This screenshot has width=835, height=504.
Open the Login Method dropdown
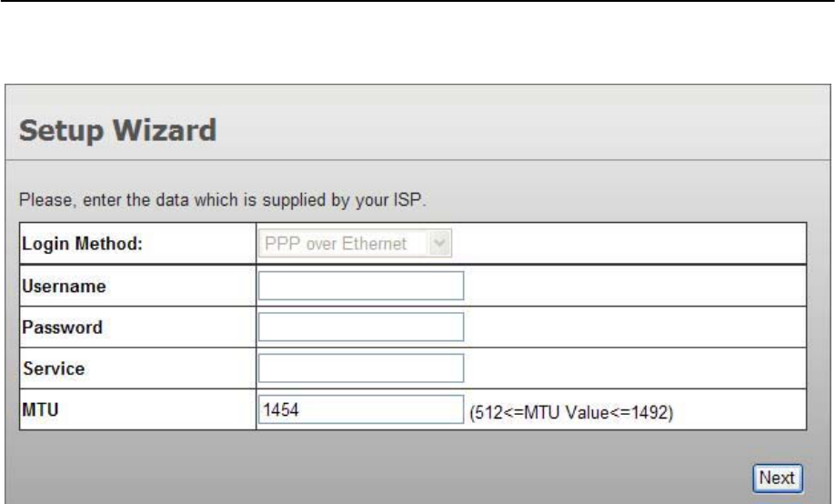click(356, 244)
